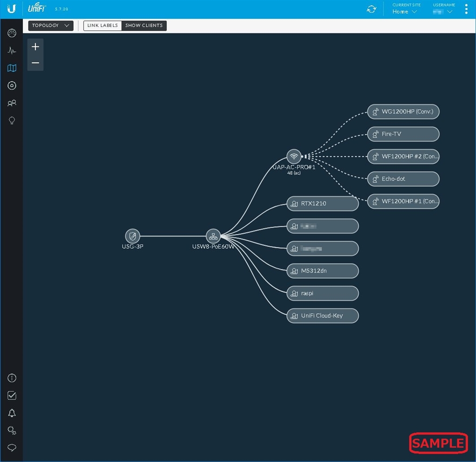Open the Devices icon in sidebar
This screenshot has height=462, width=476.
pyautogui.click(x=12, y=86)
